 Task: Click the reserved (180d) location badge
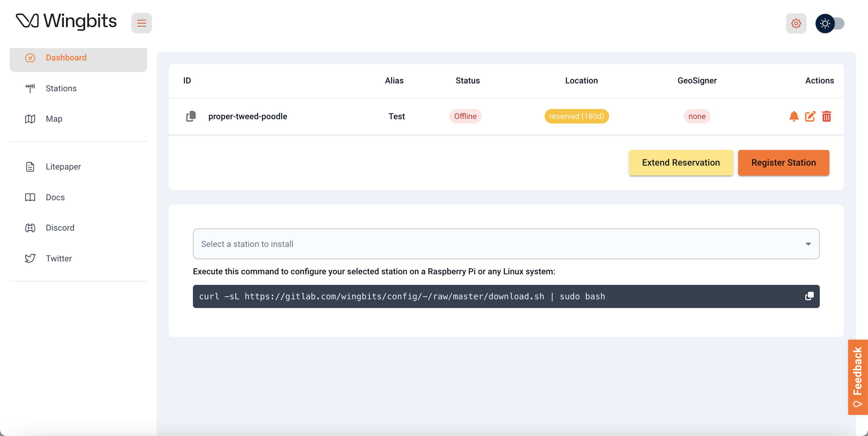click(x=577, y=116)
